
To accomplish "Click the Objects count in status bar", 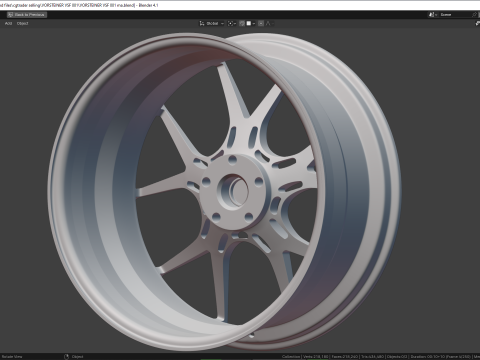I will pos(397,357).
